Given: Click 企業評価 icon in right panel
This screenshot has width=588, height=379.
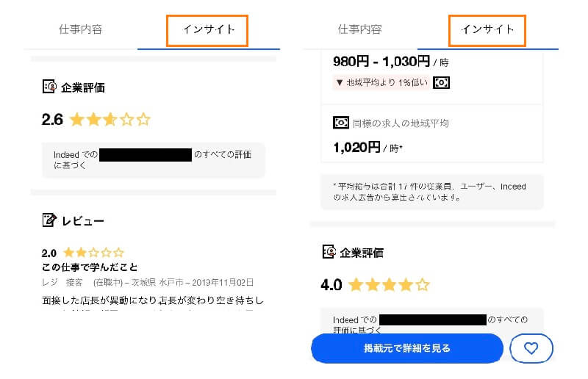Looking at the screenshot, I should click(329, 251).
